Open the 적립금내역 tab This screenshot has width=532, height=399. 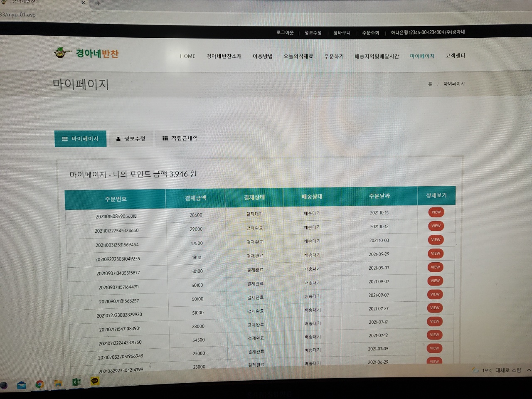point(180,138)
